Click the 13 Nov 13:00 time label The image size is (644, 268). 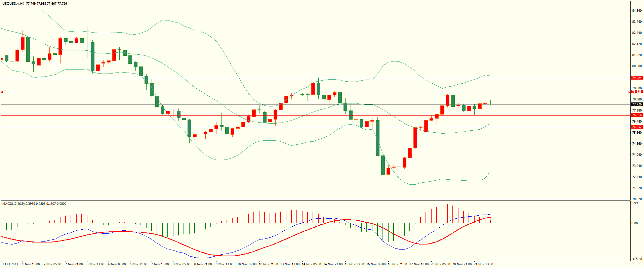290,264
